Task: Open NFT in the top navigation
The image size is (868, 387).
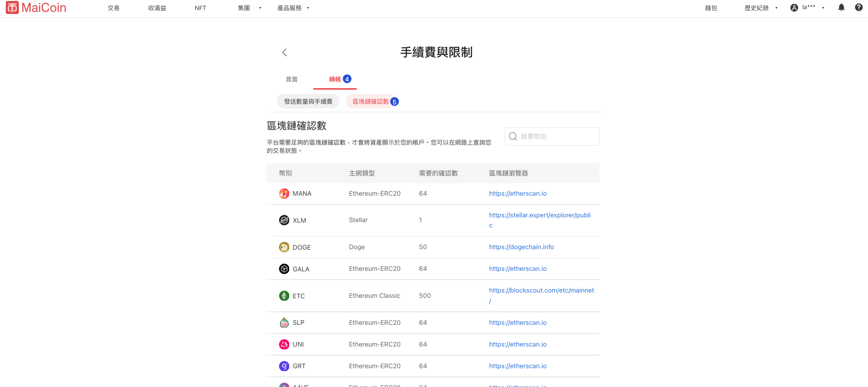Action: (200, 8)
